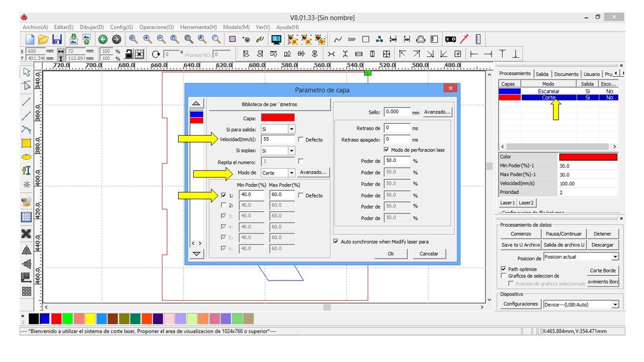The width and height of the screenshot is (644, 362).
Task: Open the Biblioteca de parametros button
Action: pyautogui.click(x=270, y=104)
